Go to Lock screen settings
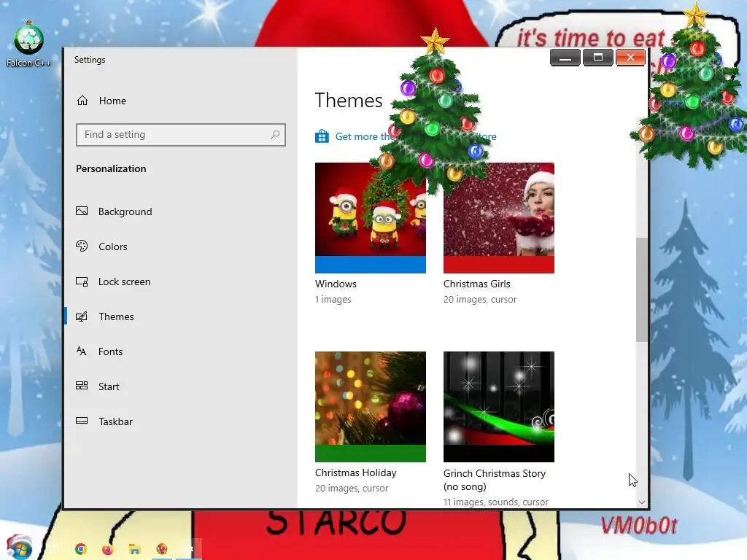747x560 pixels. [x=113, y=281]
